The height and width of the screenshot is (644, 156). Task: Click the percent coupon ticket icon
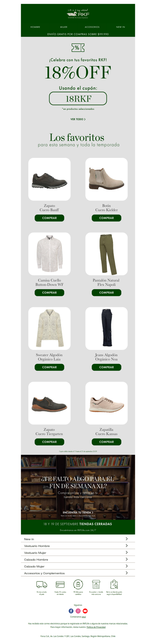coord(78,48)
